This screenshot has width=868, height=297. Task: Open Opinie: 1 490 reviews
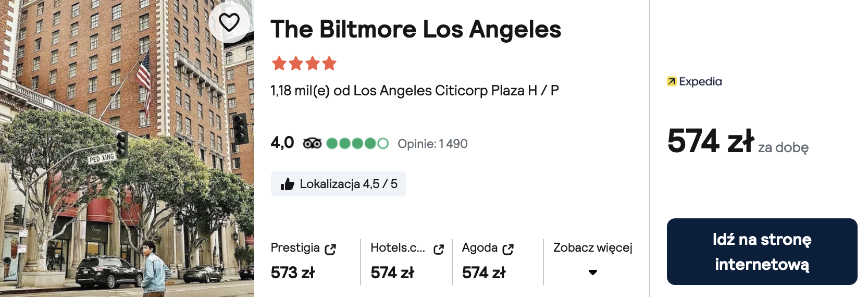click(432, 144)
